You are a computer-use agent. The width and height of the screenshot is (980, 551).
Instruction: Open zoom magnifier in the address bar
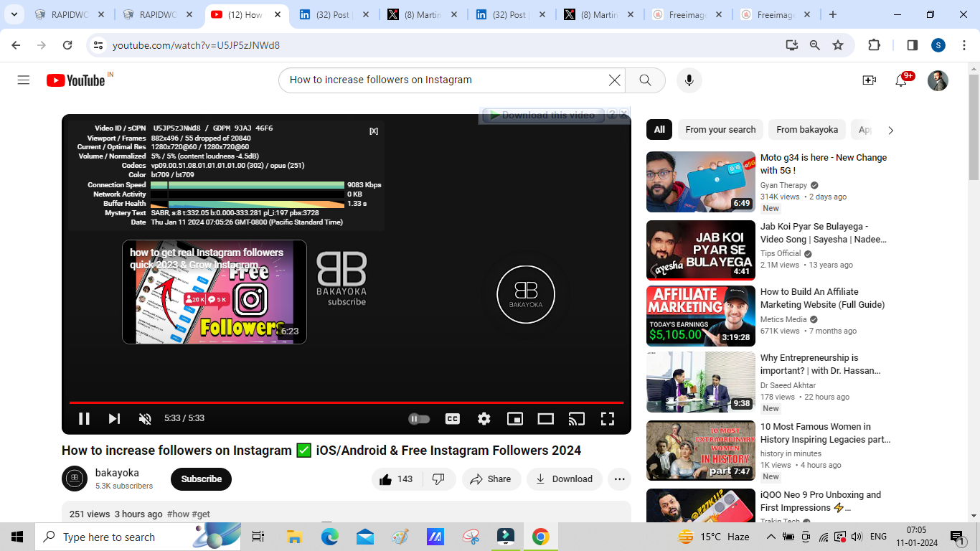[x=815, y=45]
